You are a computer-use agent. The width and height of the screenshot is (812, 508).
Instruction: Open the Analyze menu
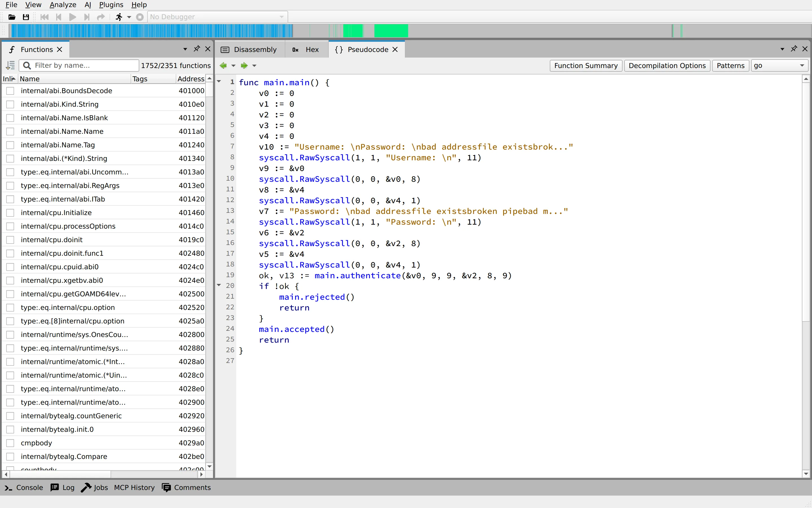[x=63, y=5]
